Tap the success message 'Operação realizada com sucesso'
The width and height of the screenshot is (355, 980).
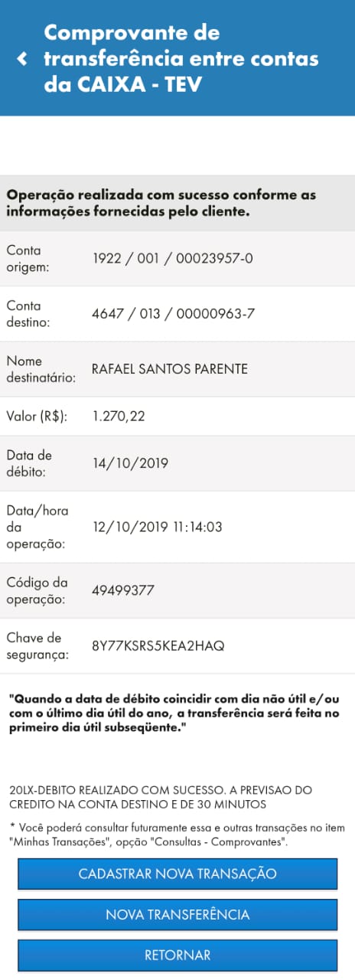click(161, 203)
